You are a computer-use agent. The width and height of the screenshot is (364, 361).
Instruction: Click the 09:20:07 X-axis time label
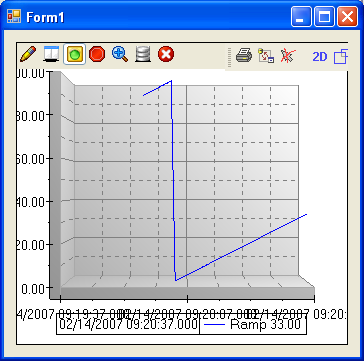pyautogui.click(x=187, y=313)
